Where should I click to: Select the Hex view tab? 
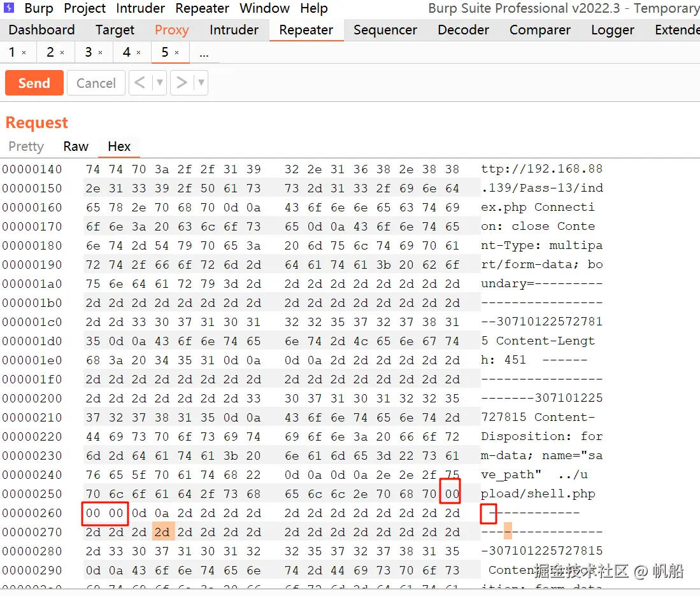[119, 146]
